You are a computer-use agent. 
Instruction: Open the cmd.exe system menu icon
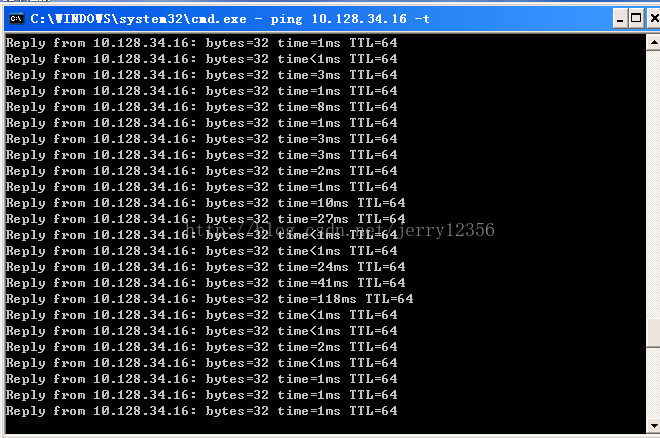[x=16, y=19]
